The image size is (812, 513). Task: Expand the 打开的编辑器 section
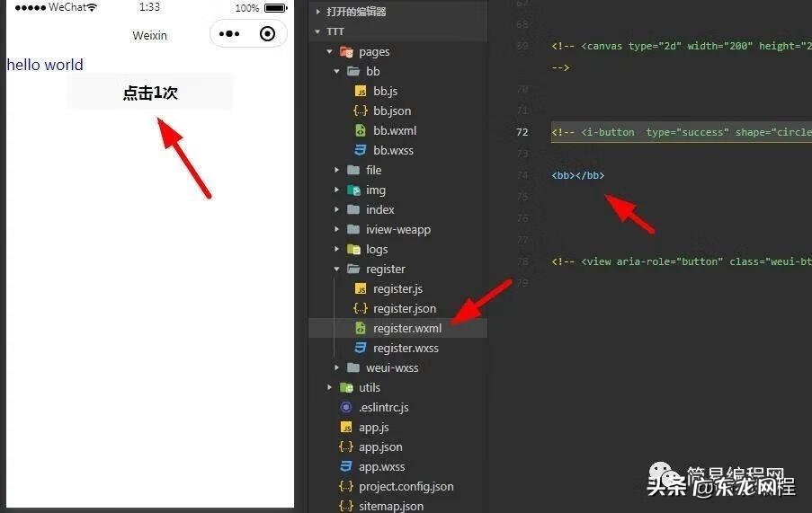317,12
